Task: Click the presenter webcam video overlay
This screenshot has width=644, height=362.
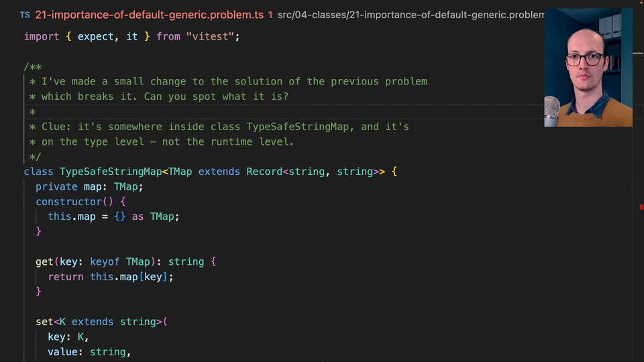Action: tap(588, 67)
